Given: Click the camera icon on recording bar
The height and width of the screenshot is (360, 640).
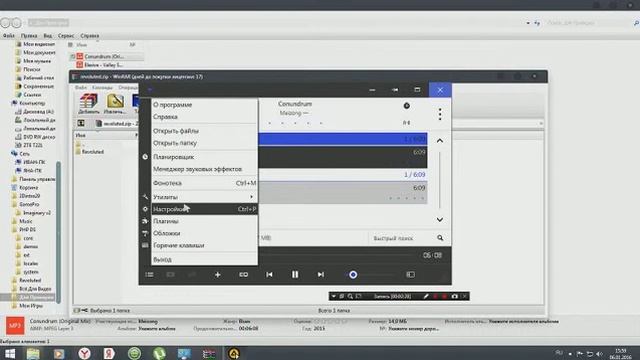Looking at the screenshot, I should pyautogui.click(x=455, y=296).
